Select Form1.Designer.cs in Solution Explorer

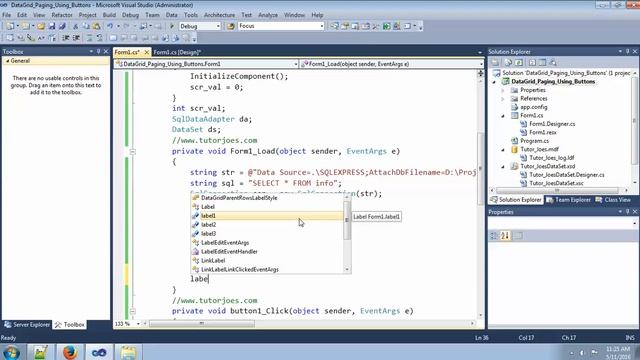point(552,124)
